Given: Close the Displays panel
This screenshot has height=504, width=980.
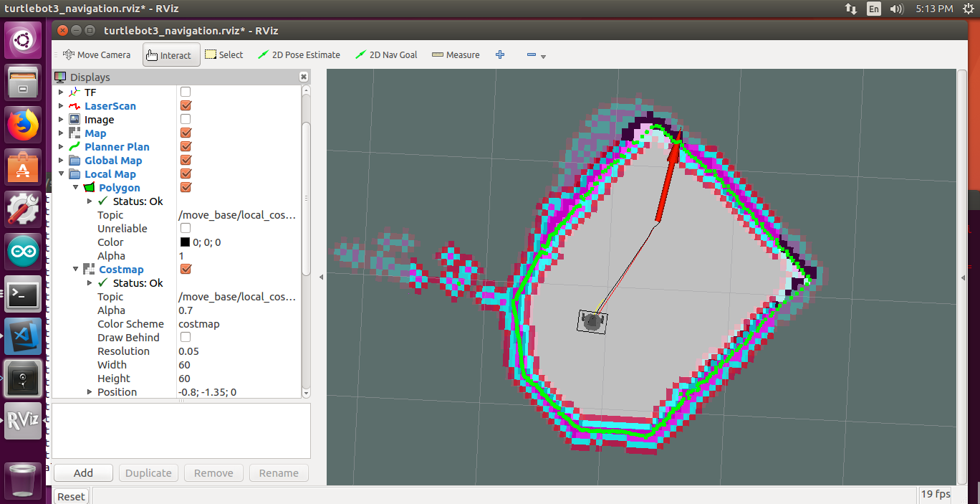Looking at the screenshot, I should [304, 77].
